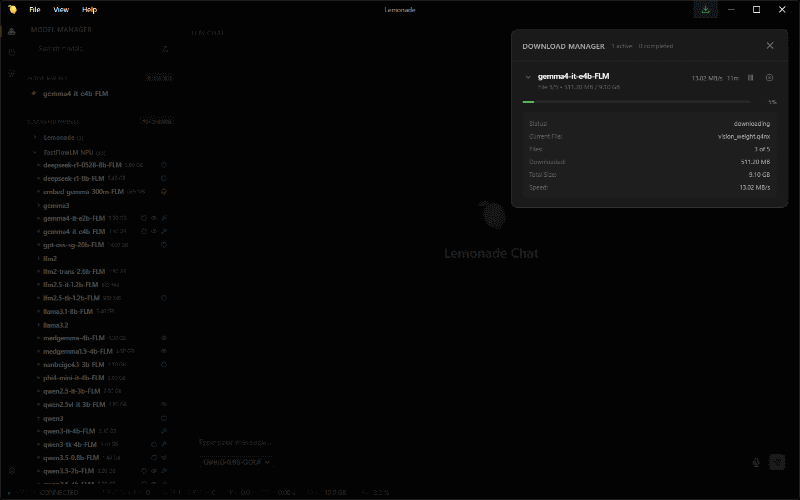Viewport: 800px width, 500px height.
Task: Cancel the gemma4-it-e4b-FLM download
Action: 769,78
